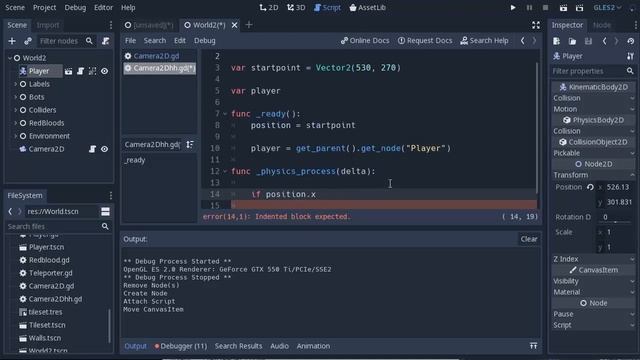Attach script icon in Scene dock toolbar
The height and width of the screenshot is (360, 640).
(x=106, y=41)
